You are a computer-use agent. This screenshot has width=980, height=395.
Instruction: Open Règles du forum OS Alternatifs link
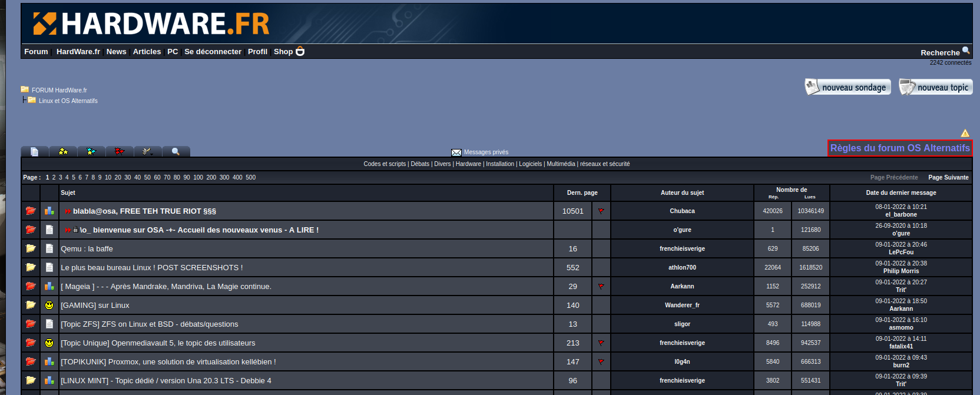pos(900,148)
